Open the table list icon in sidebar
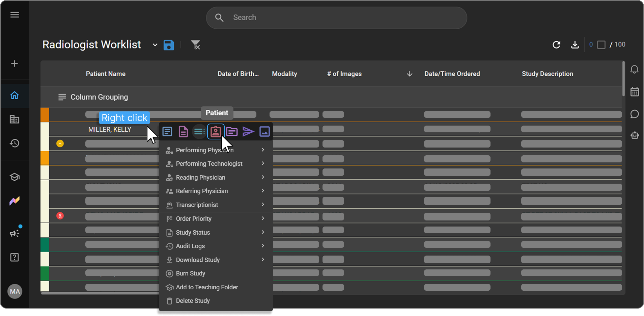The width and height of the screenshot is (644, 316). [15, 119]
